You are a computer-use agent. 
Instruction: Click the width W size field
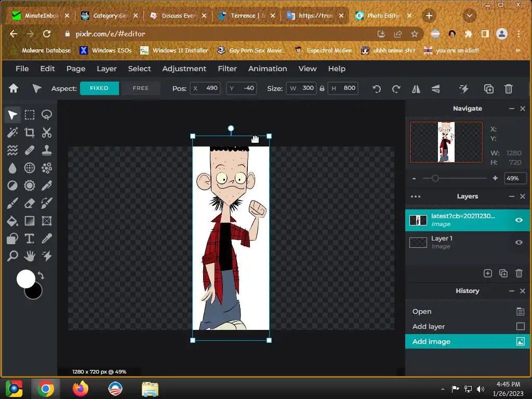(301, 88)
